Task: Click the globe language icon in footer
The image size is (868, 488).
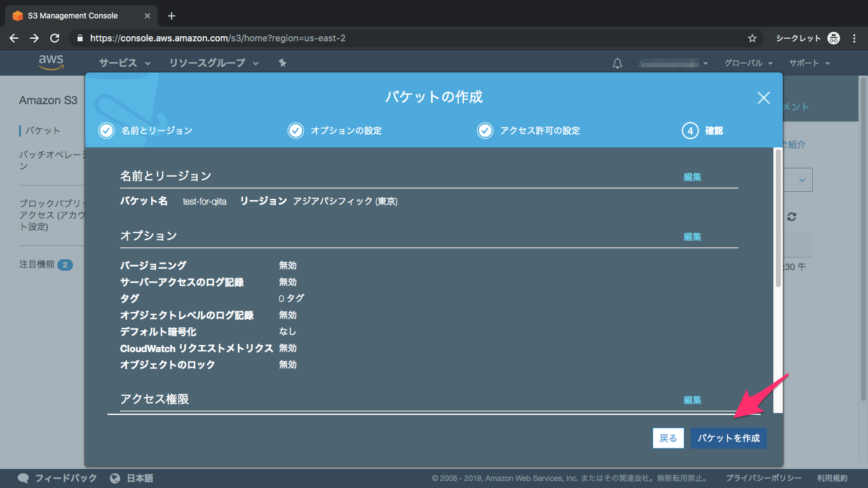Action: click(115, 478)
